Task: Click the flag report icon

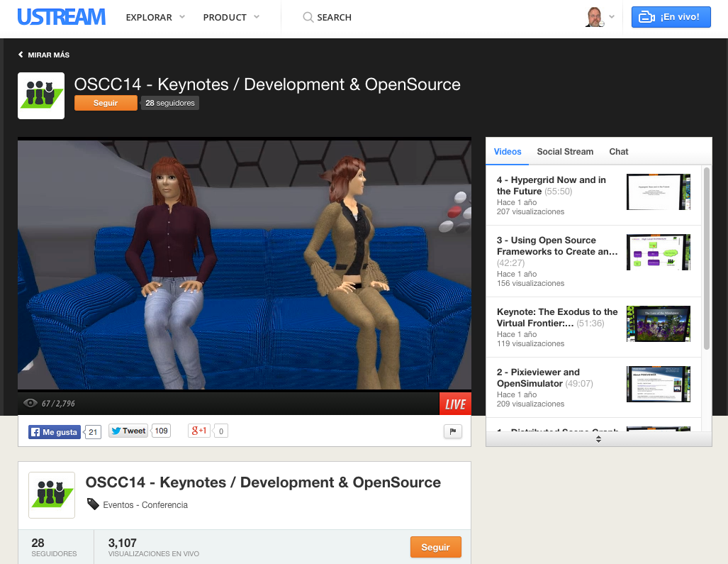Action: click(453, 431)
